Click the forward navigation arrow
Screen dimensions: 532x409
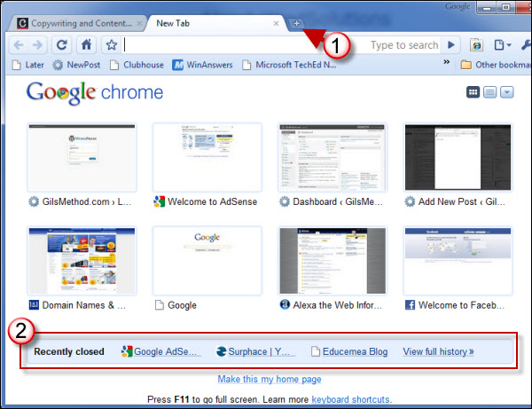pos(37,44)
